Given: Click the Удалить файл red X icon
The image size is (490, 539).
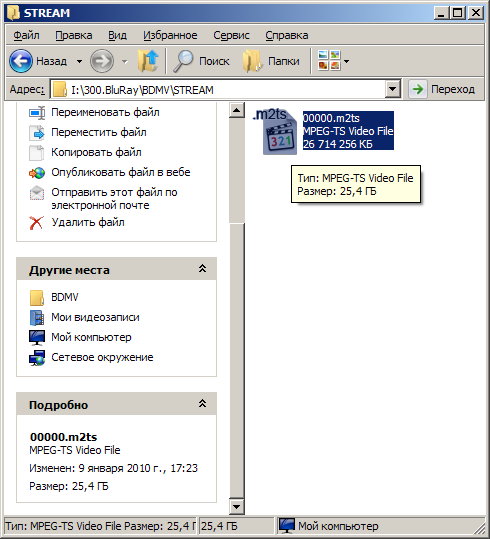Looking at the screenshot, I should 36,223.
